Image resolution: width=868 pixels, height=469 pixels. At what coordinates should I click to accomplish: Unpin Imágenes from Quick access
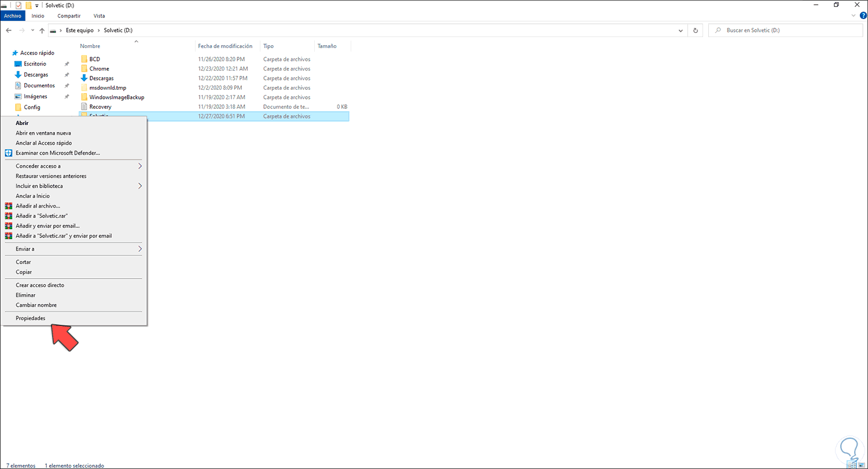67,96
